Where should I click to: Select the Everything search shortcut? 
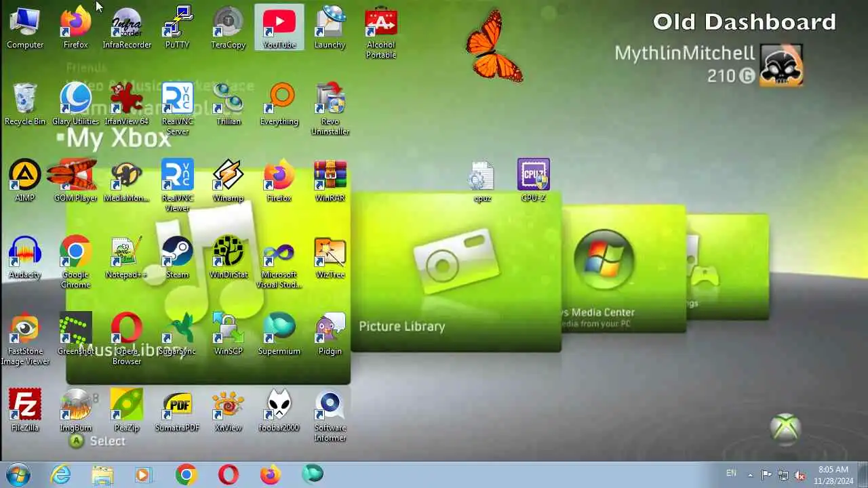tap(279, 104)
